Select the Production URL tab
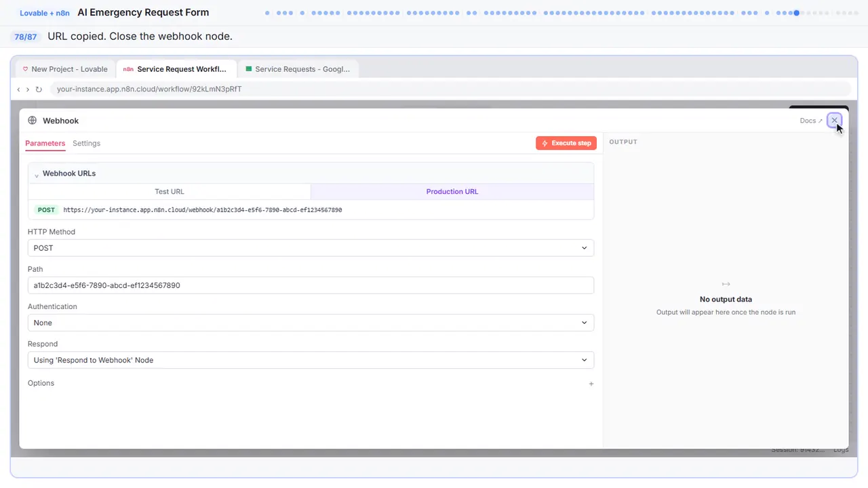Viewport: 868px width, 488px height. pyautogui.click(x=452, y=192)
